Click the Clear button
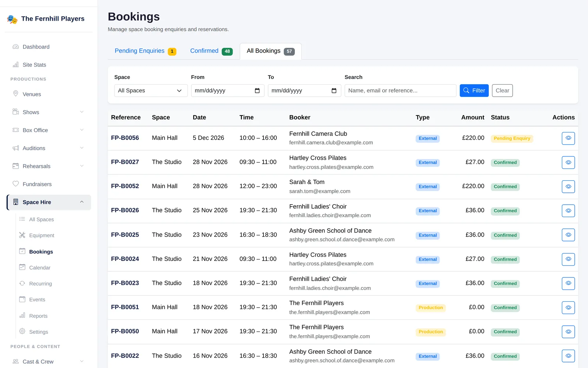 tap(502, 91)
